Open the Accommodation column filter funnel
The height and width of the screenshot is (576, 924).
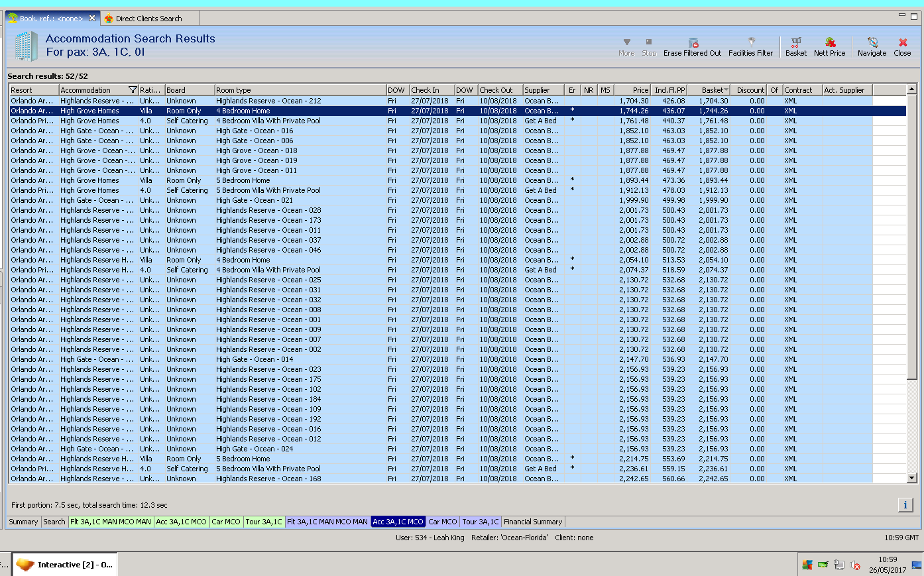pos(133,90)
